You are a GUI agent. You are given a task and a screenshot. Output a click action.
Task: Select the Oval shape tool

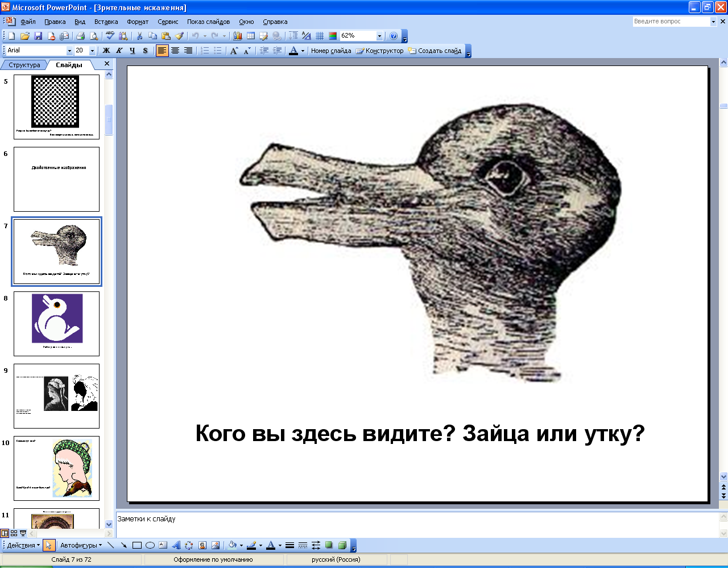pyautogui.click(x=150, y=545)
